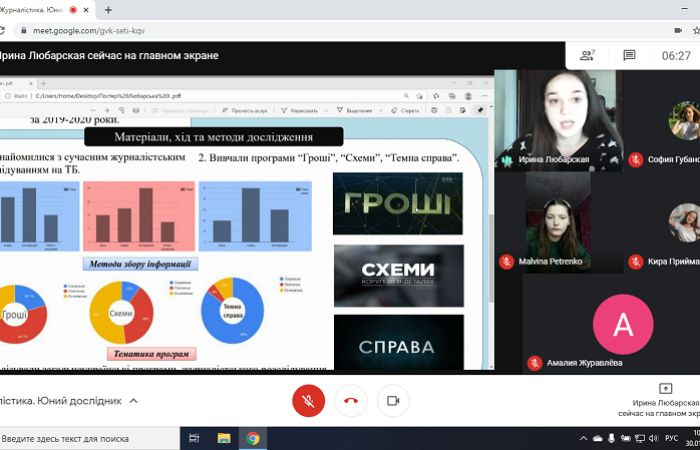Screen dimensions: 700x450
Task: Unmute the microphone in the call bar
Action: click(308, 400)
